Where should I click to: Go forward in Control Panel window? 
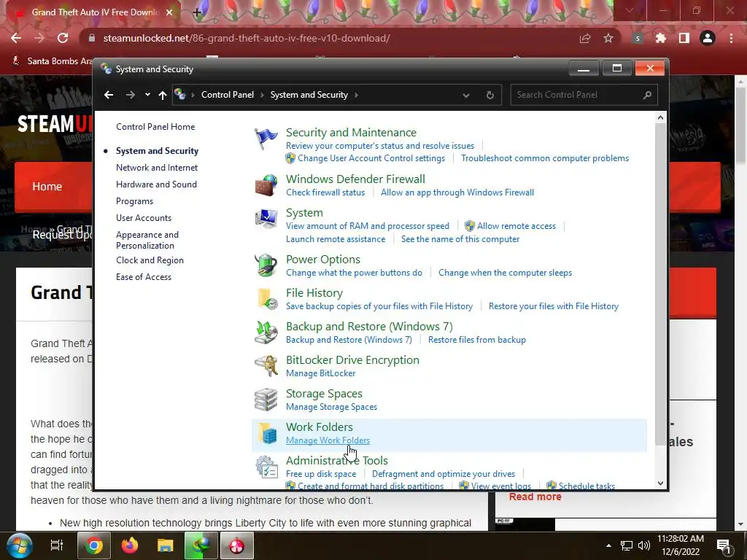point(130,95)
